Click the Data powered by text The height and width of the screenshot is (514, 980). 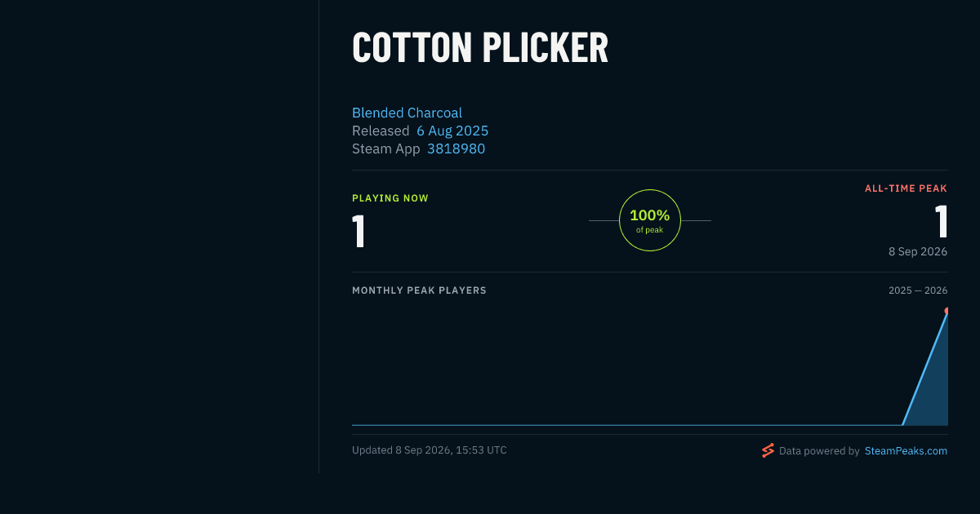click(819, 450)
